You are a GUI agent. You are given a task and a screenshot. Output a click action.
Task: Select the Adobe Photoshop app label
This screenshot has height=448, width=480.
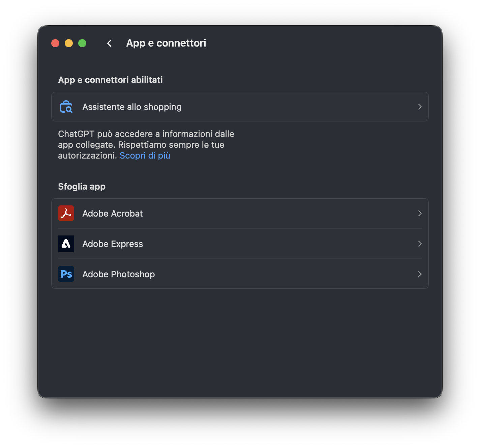(119, 274)
